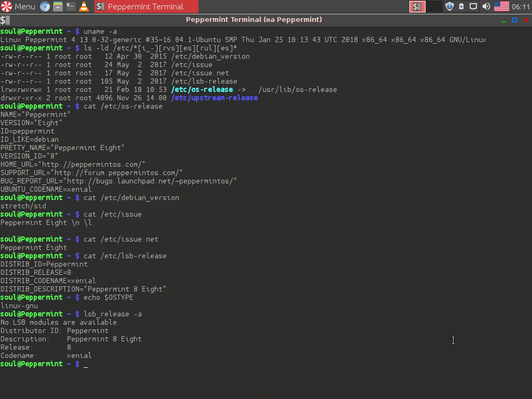This screenshot has height=399, width=532.
Task: Click the 'echo $OSTYPE' command
Action: [x=109, y=298]
